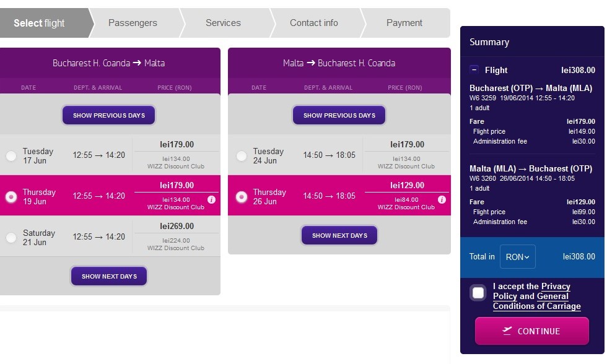
Task: Click info icon on Thursday 19 Jun fare
Action: coord(211,199)
